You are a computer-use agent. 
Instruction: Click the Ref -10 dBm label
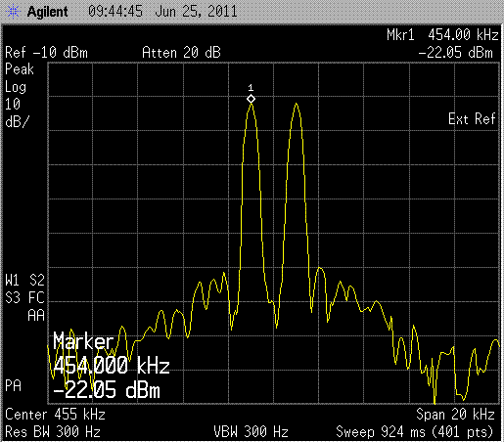(46, 53)
